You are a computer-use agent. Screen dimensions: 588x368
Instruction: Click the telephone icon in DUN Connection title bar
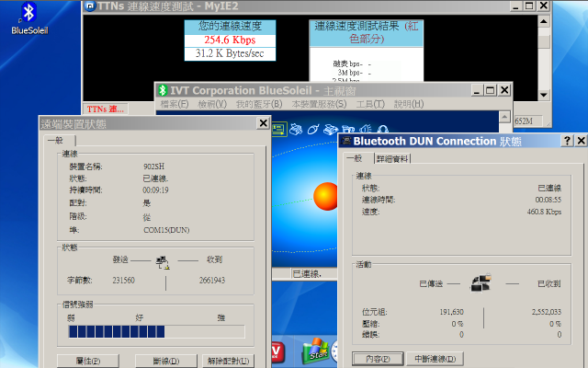click(x=346, y=141)
